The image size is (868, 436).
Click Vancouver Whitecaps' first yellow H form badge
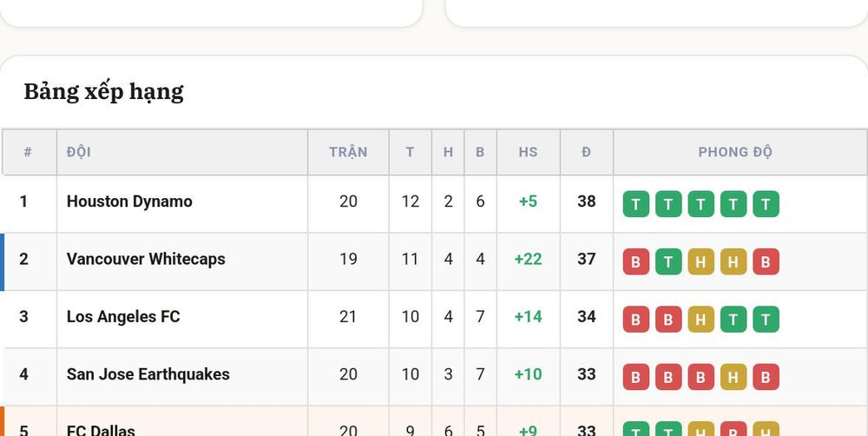[700, 262]
